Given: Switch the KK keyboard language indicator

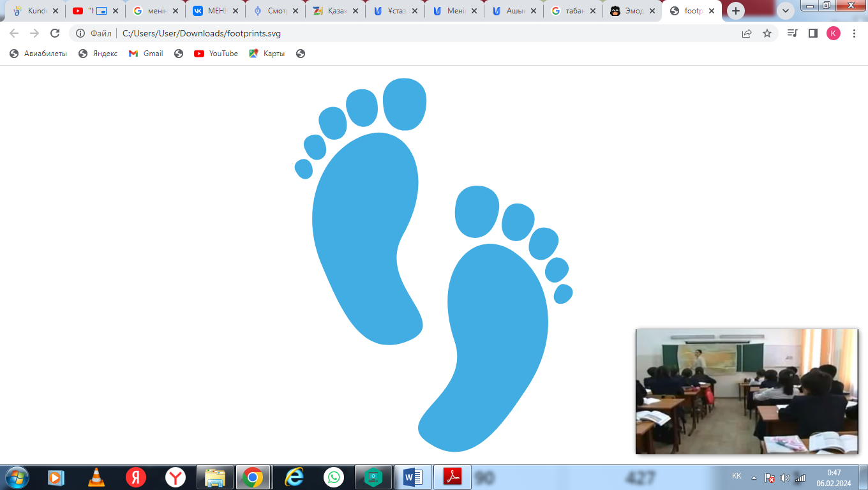Looking at the screenshot, I should click(737, 476).
